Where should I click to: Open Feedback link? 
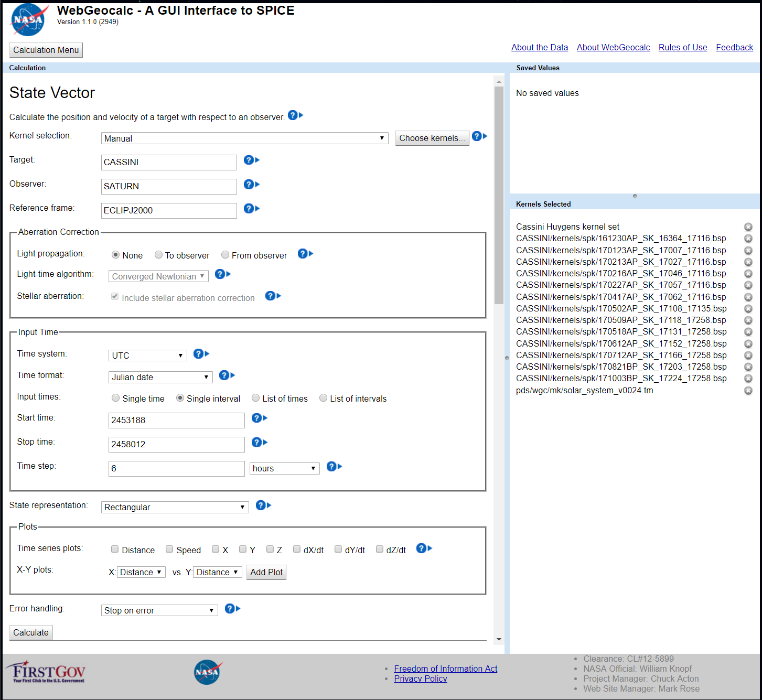pos(734,47)
